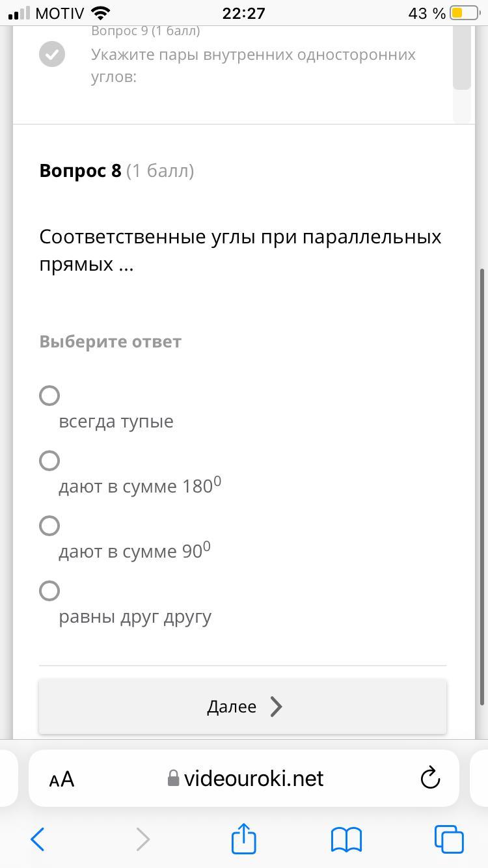Select radio 'дают в сумме 90'
The height and width of the screenshot is (868, 488).
49,526
